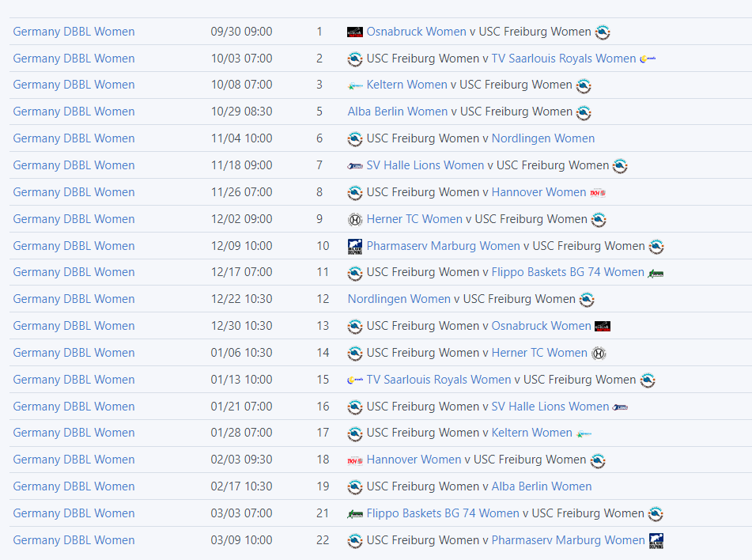This screenshot has height=560, width=752.
Task: Select Herner TC Women link in round 14
Action: (539, 353)
